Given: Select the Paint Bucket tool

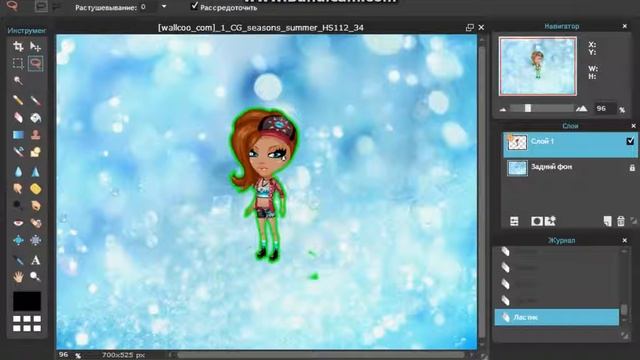Looking at the screenshot, I should pyautogui.click(x=36, y=118).
